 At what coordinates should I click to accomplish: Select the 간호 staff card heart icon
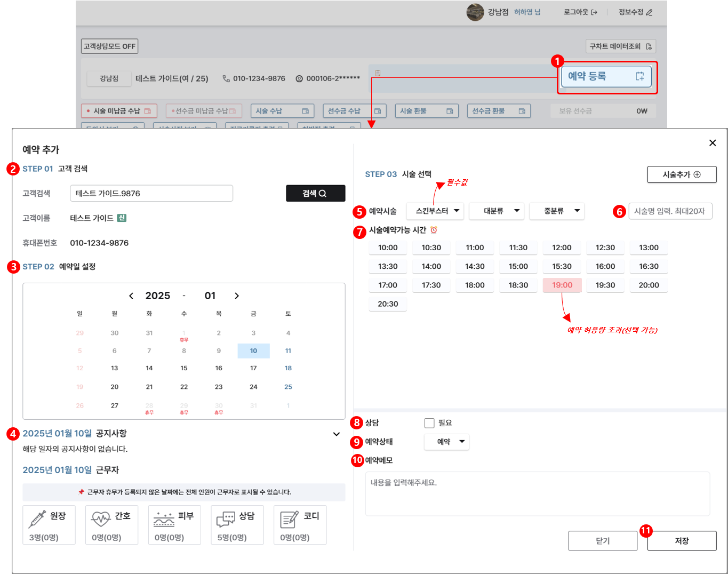coord(101,518)
